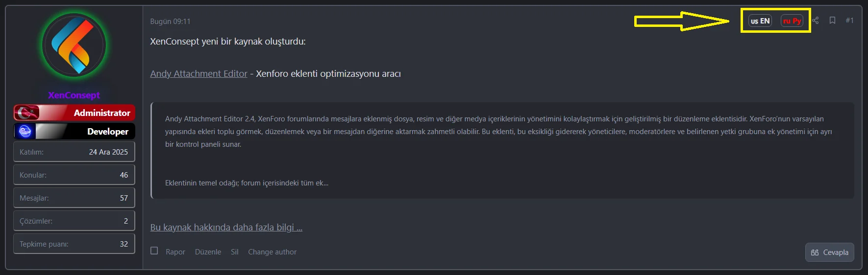The image size is (868, 275).
Task: Switch language with us EN button
Action: pyautogui.click(x=760, y=21)
